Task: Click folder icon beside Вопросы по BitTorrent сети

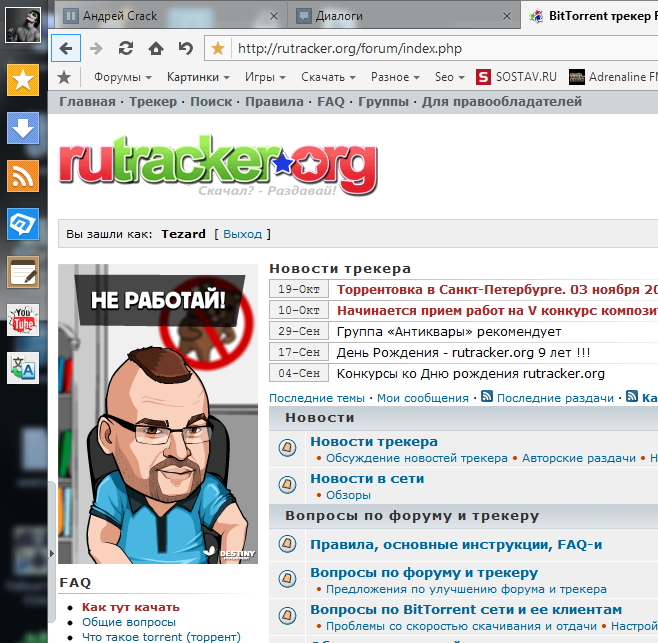Action: (287, 616)
